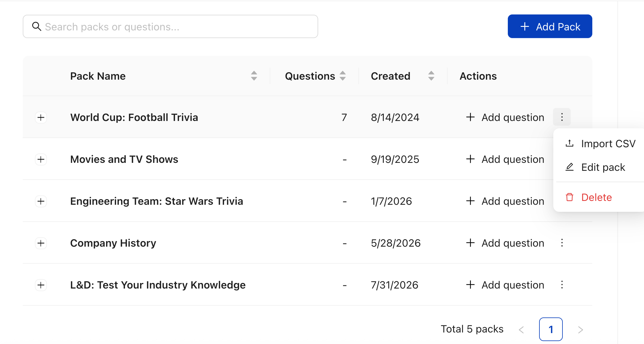Screen dimensions: 644x344
Task: Open the more options menu for World Cup: Football Trivia
Action: pos(562,117)
